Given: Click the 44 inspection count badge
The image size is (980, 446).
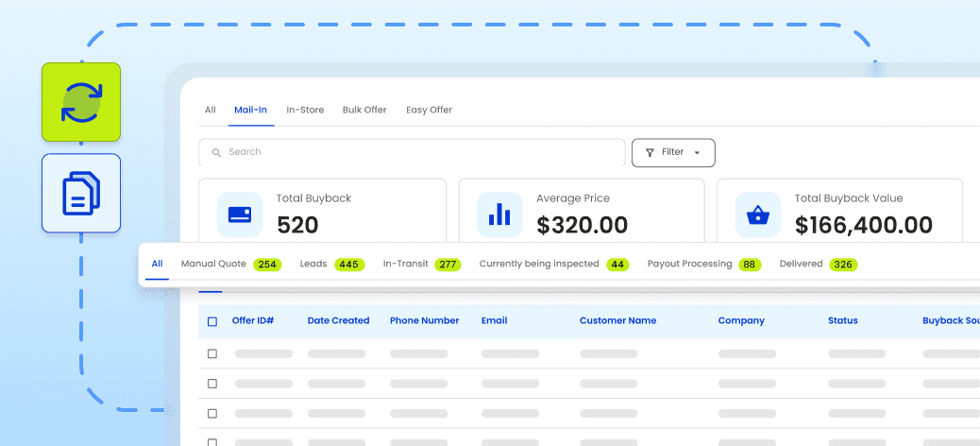Looking at the screenshot, I should (617, 265).
